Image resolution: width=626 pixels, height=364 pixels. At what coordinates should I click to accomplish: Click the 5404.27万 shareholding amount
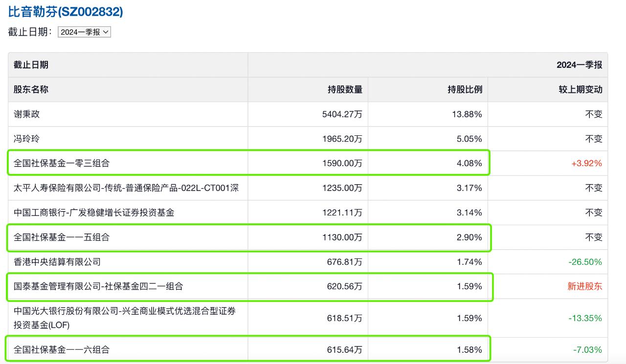342,114
